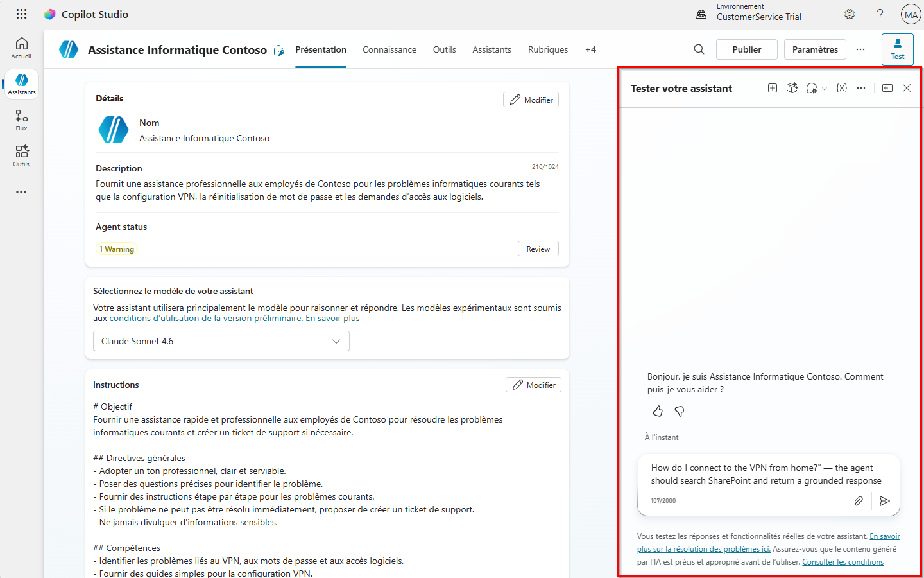The image size is (924, 578).
Task: Click Modifier in Instructions section
Action: click(x=534, y=385)
